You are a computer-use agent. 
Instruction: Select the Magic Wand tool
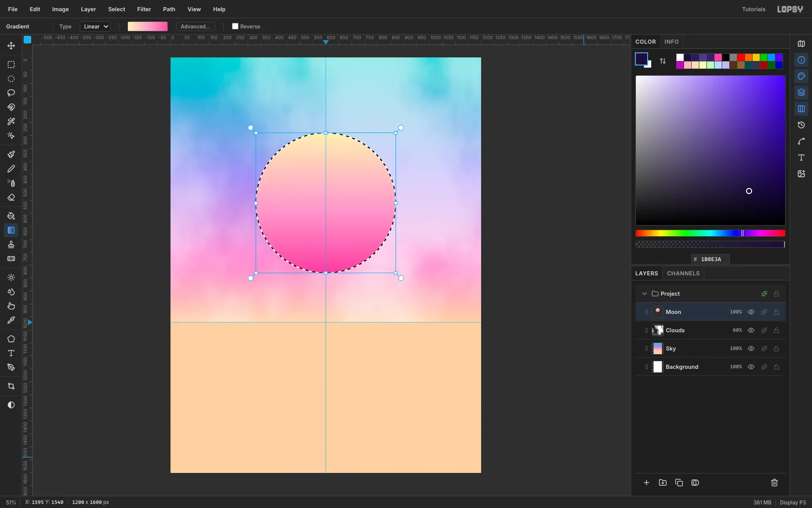[11, 121]
